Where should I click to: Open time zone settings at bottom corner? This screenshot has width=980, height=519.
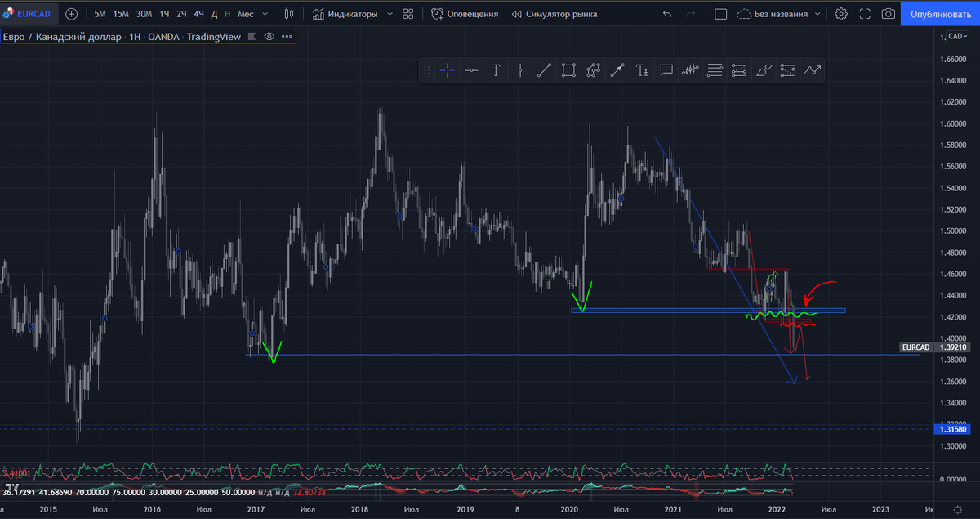coord(956,509)
